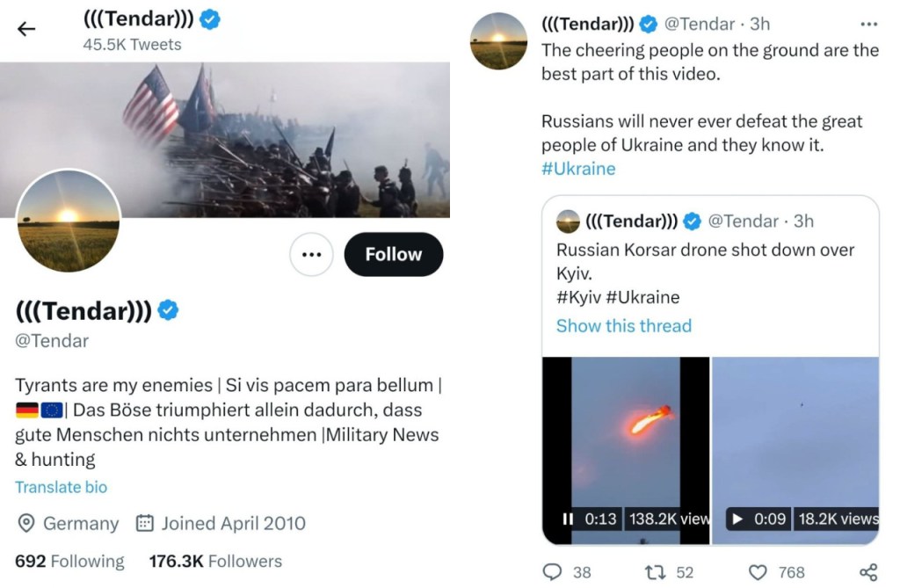Click the @Tendar handle in the tweet header
The image size is (900, 588).
click(706, 24)
